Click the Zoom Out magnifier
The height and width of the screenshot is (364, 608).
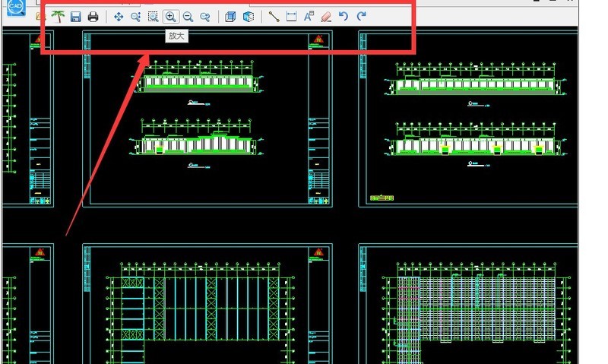(x=188, y=17)
